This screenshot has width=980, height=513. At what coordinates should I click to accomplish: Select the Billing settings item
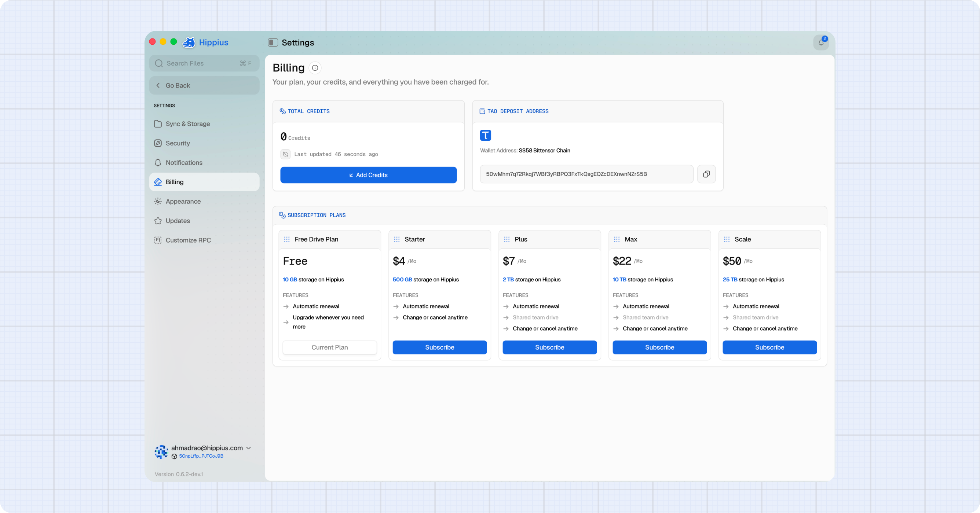pos(204,182)
